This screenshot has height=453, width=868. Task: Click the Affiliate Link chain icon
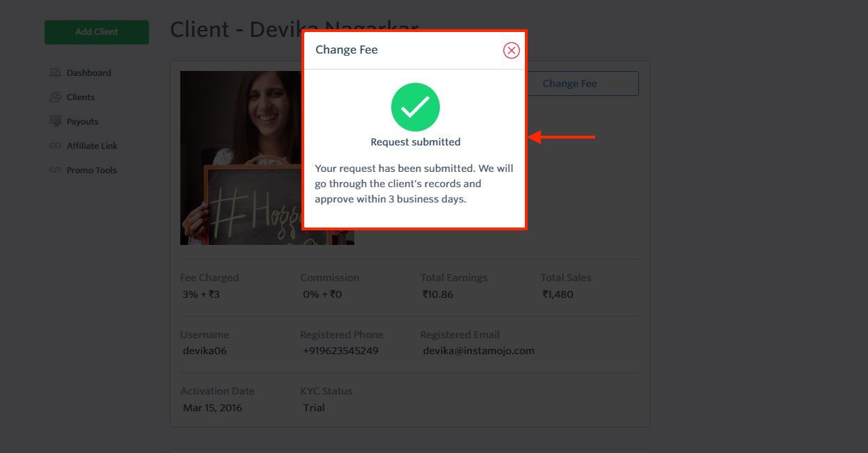pos(56,145)
